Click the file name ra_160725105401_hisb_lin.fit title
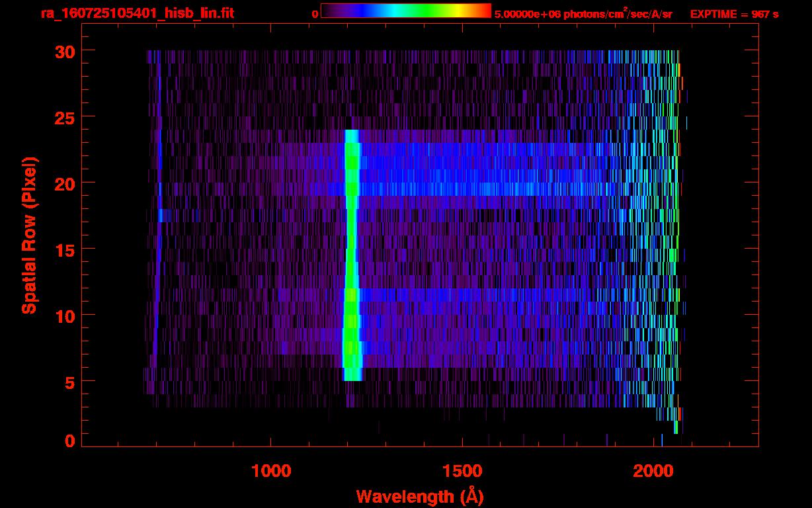Image resolution: width=812 pixels, height=508 pixels. click(x=137, y=13)
